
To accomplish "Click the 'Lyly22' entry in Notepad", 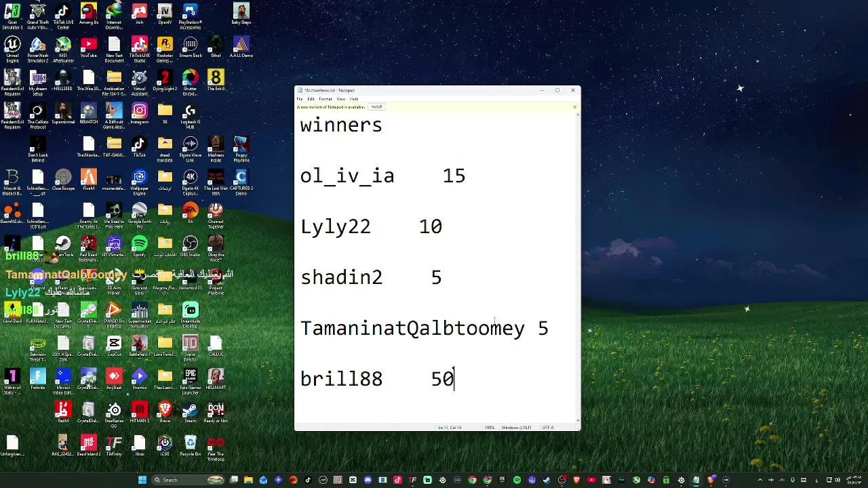I will 336,227.
